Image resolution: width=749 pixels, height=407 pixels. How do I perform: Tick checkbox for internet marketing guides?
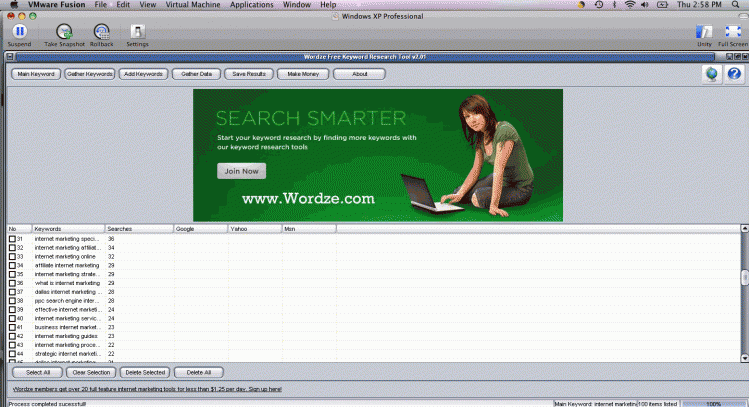coord(12,336)
